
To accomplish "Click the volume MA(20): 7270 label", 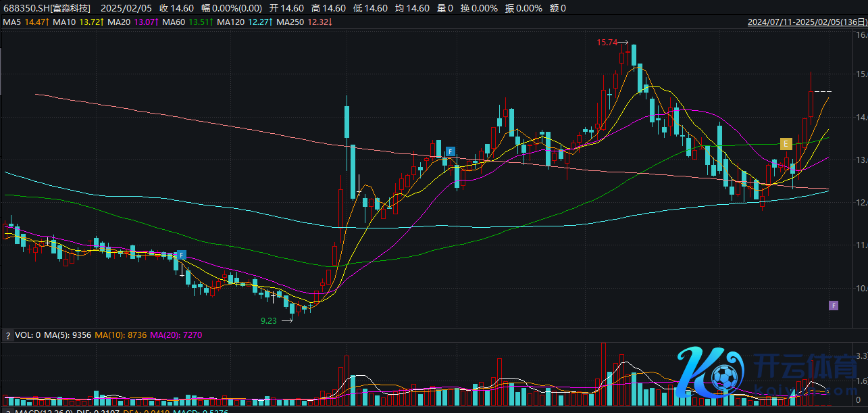I will coord(176,335).
